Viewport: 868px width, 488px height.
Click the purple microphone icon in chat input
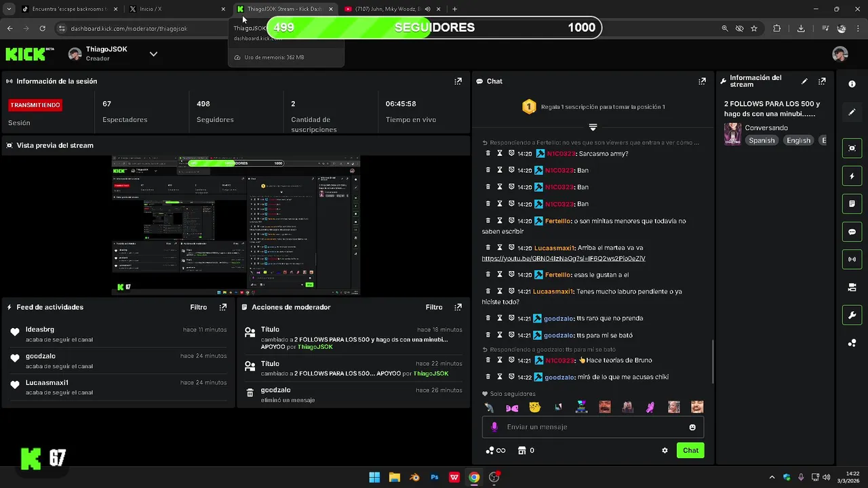click(x=494, y=427)
